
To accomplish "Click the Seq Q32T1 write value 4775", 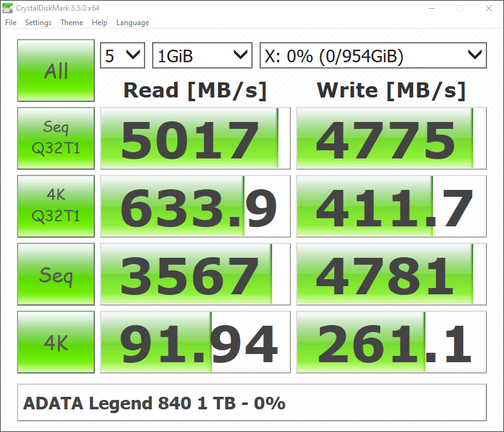I will coord(392,138).
